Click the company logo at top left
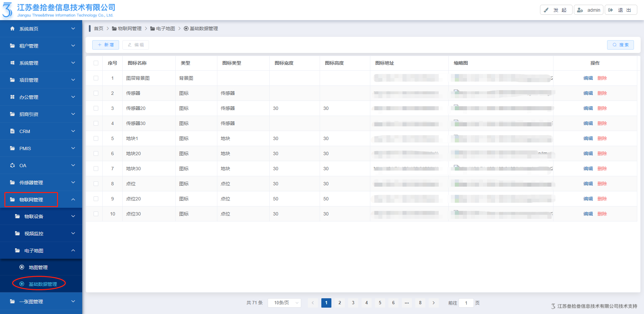Image resolution: width=644 pixels, height=314 pixels. pos(7,10)
